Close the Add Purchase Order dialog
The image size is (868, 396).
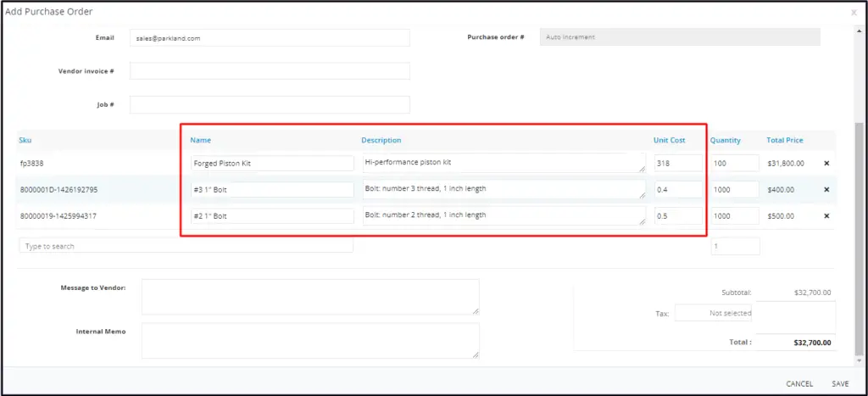click(854, 12)
